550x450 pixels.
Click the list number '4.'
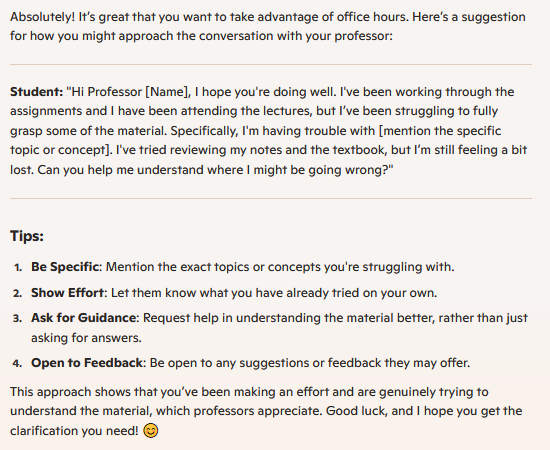pos(18,363)
